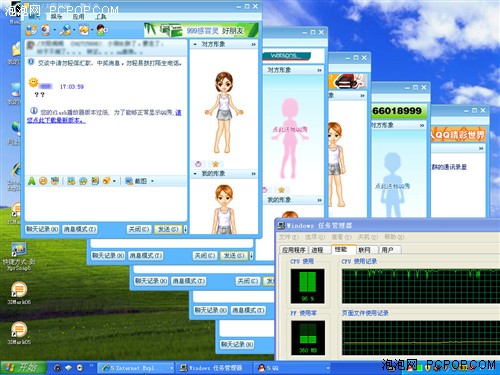The width and height of the screenshot is (500, 375).
Task: Click the send file folder icon in front QQ toolbar
Action: (83, 30)
